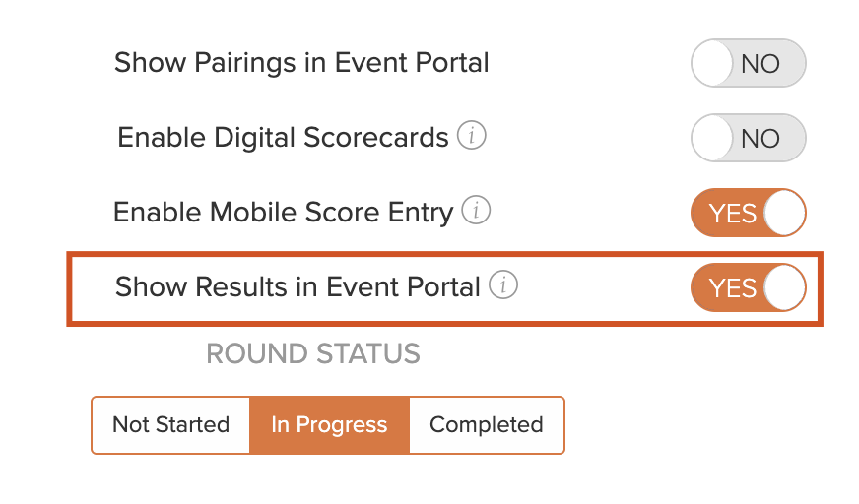Click the info icon beside Enable Mobile Score Entry

pyautogui.click(x=476, y=210)
